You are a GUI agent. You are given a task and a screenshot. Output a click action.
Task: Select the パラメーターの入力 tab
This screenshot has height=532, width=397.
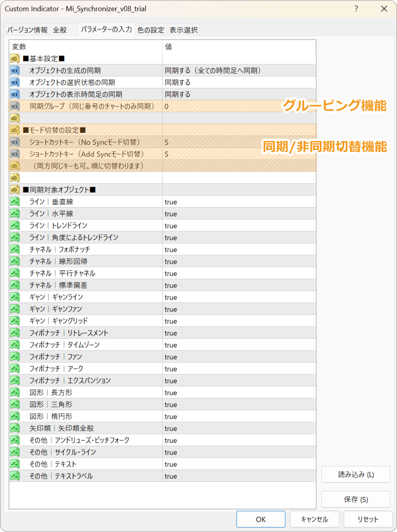click(x=106, y=29)
